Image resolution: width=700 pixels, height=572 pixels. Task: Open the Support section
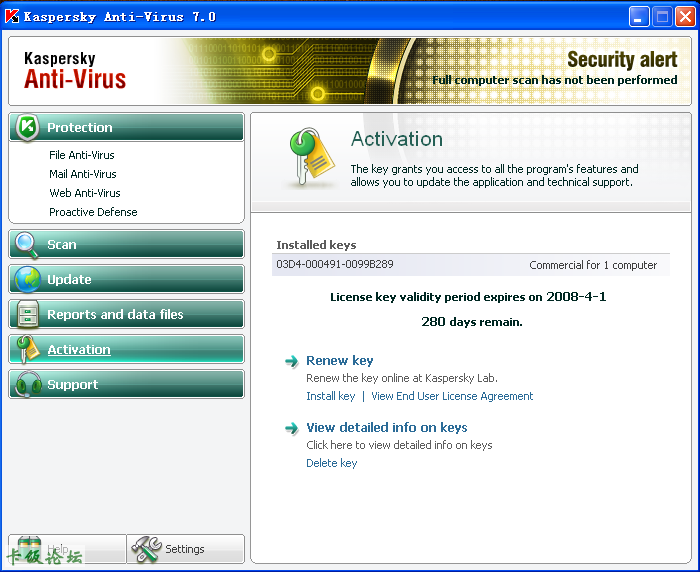126,384
